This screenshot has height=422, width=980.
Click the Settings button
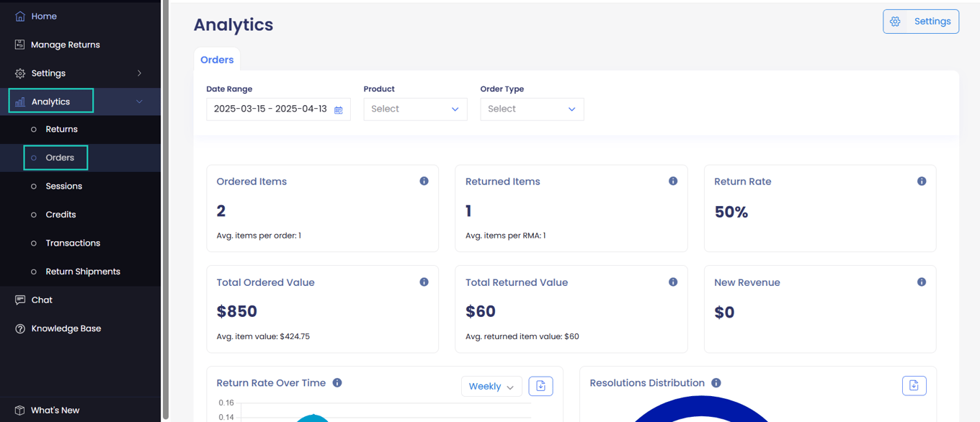coord(932,21)
